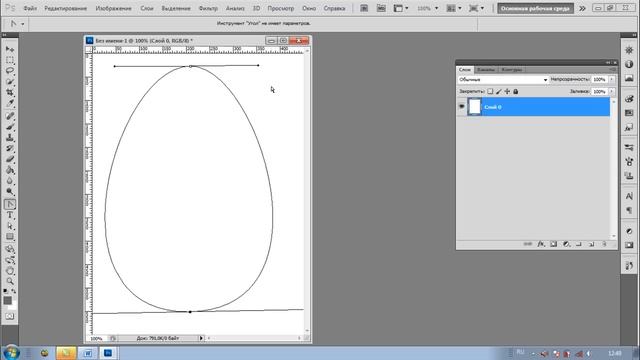Open the screen mode dropdown
The width and height of the screenshot is (640, 360).
476,8
